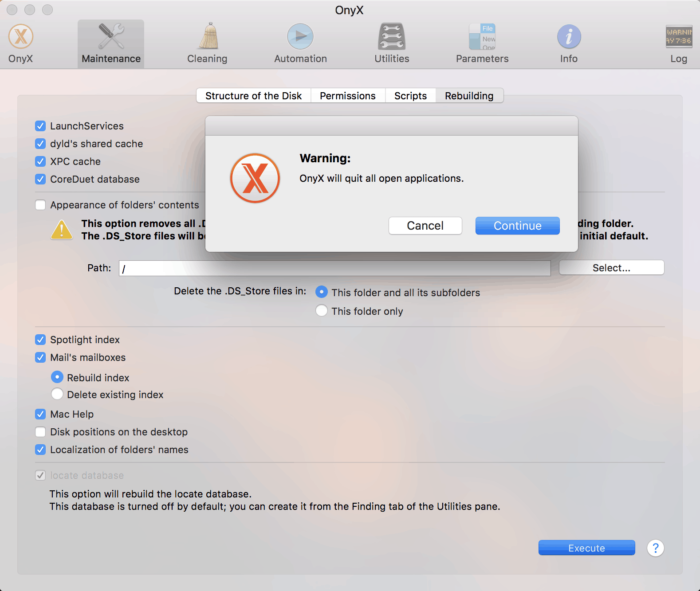Open the Parameters pane
Viewport: 700px width, 591px height.
tap(482, 43)
